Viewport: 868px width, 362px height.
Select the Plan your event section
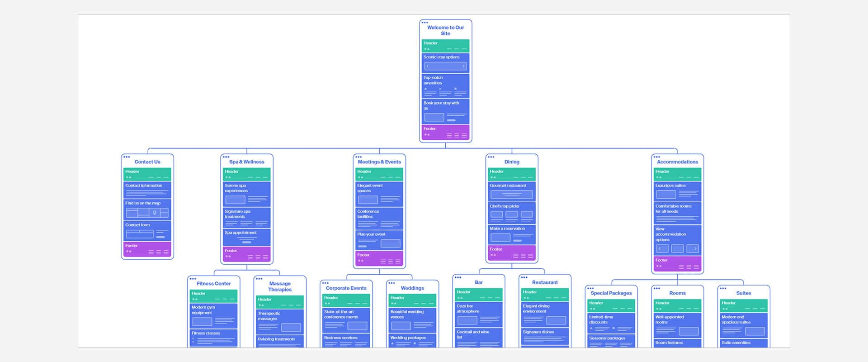379,240
